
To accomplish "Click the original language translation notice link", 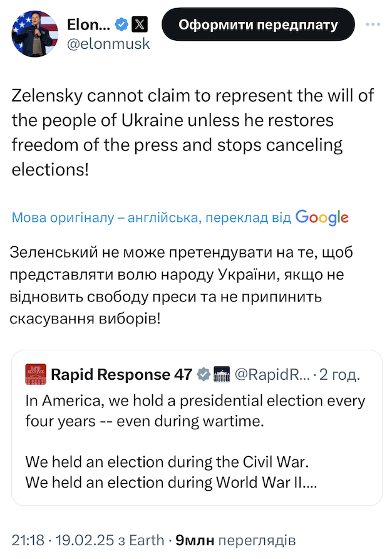I will [152, 217].
